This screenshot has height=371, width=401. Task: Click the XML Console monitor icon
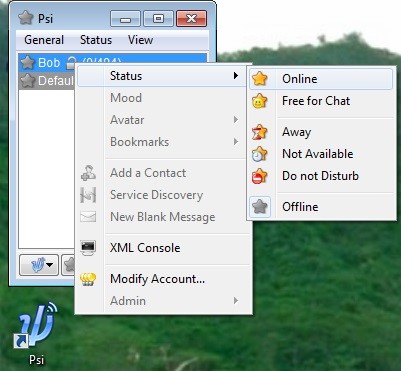(88, 248)
